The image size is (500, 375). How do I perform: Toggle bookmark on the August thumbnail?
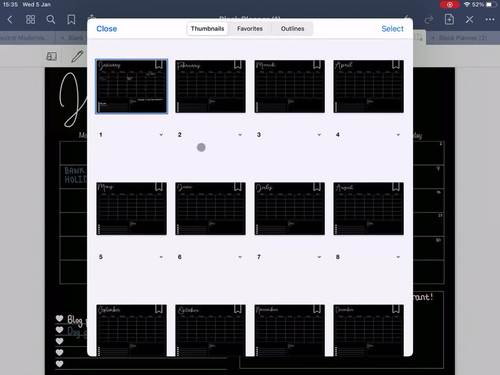(396, 187)
